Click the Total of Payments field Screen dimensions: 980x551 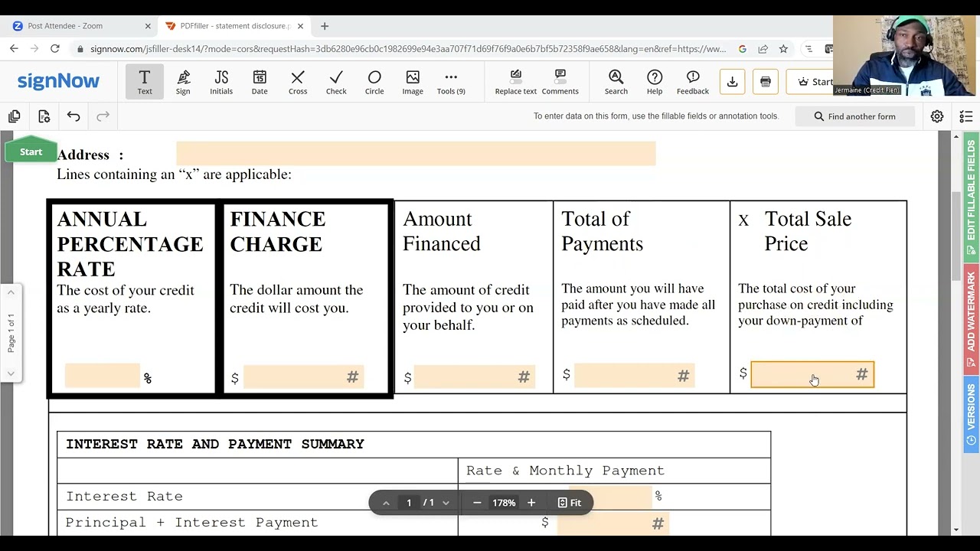634,375
